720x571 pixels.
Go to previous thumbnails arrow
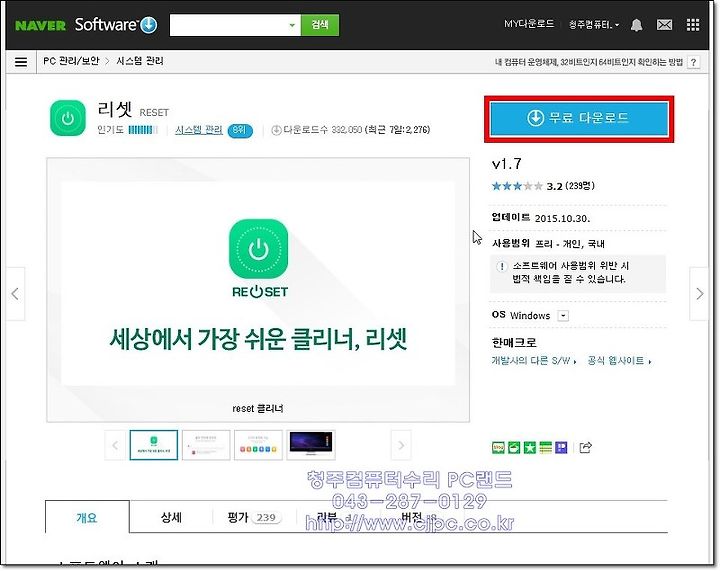pyautogui.click(x=115, y=445)
